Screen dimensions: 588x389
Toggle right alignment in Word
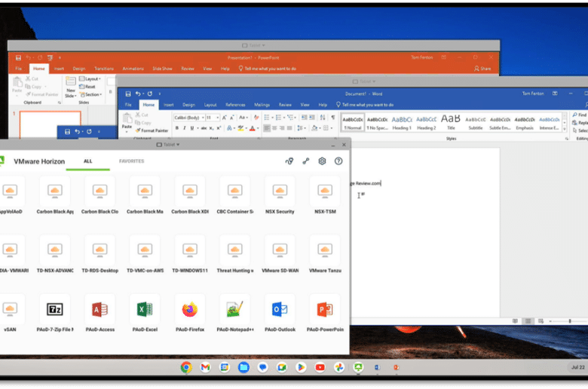point(282,128)
